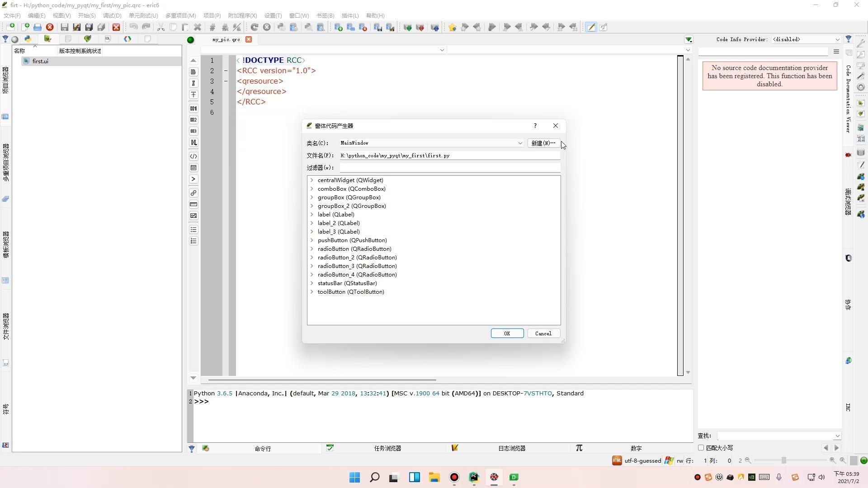Image resolution: width=868 pixels, height=488 pixels.
Task: Click the yellow star Bookmark icon
Action: pos(452,27)
